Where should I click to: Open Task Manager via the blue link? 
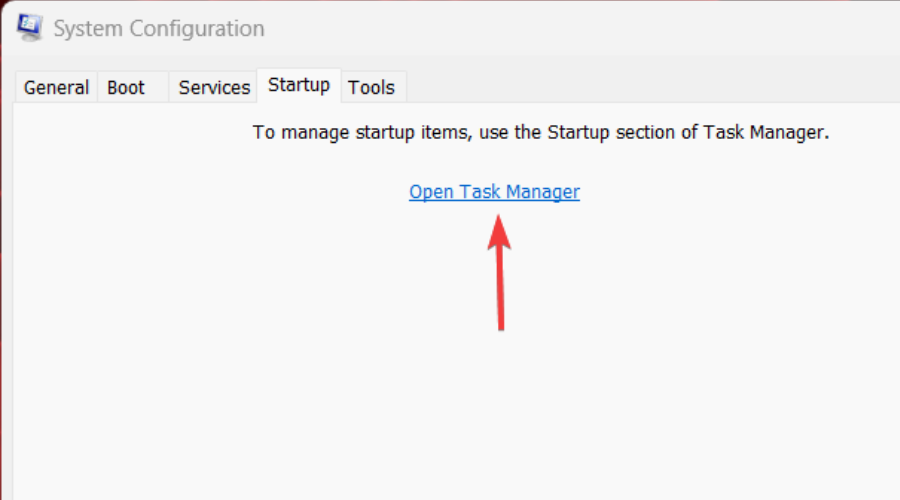[494, 192]
